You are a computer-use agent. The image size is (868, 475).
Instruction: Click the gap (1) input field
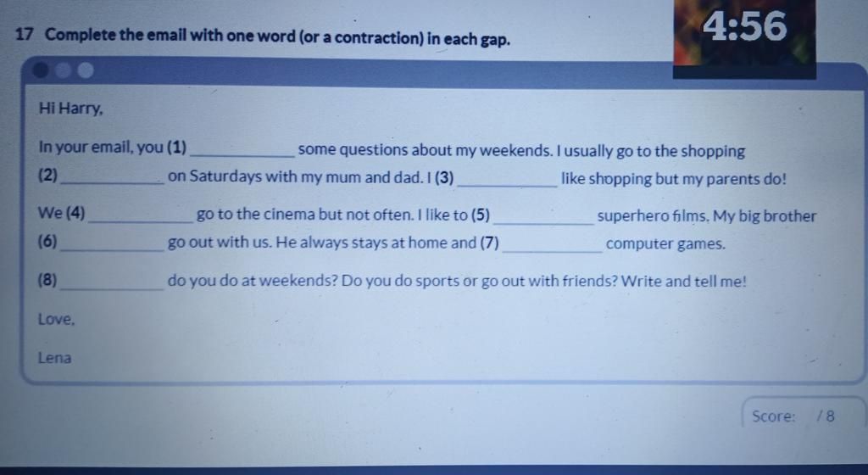tap(242, 149)
